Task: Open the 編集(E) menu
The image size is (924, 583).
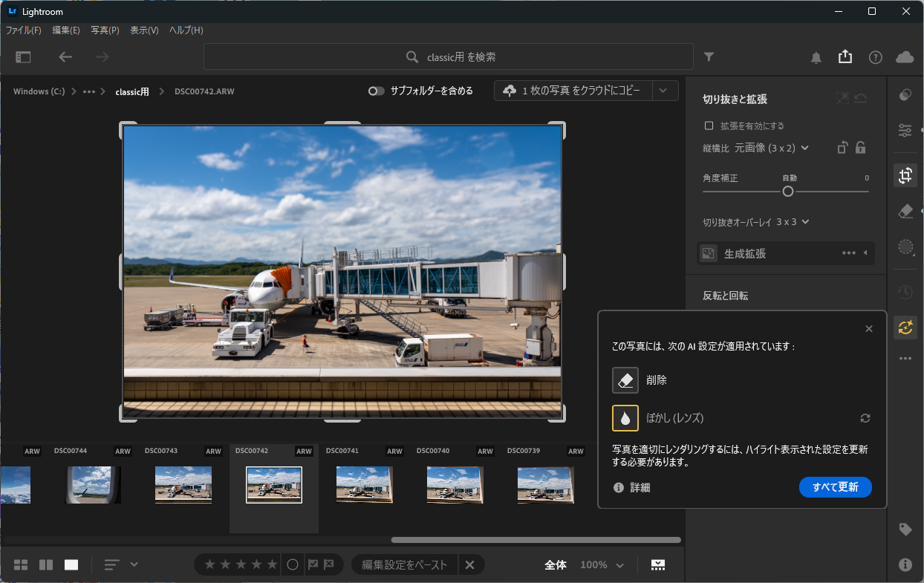Action: click(66, 30)
